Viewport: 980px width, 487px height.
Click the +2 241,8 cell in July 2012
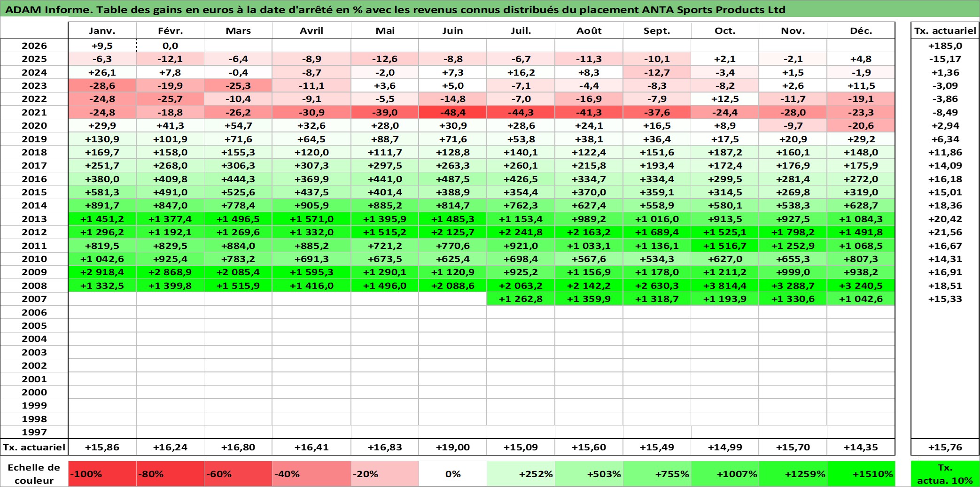[521, 232]
